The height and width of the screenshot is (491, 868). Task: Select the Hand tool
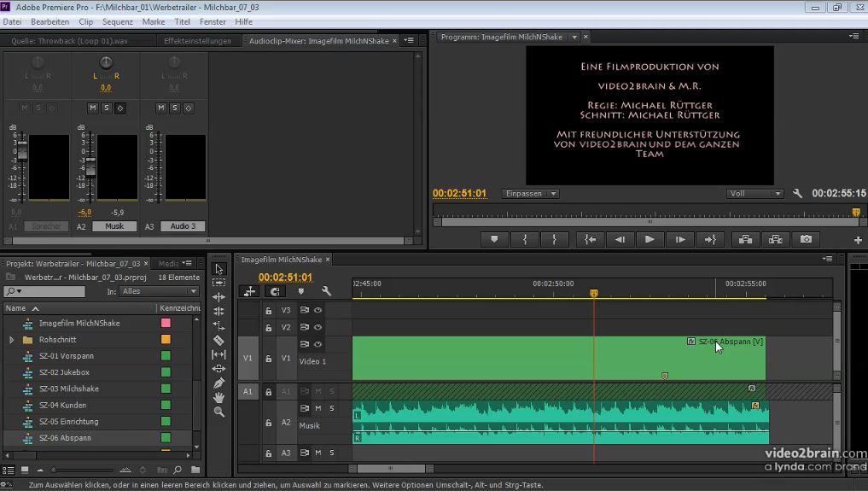[x=219, y=397]
